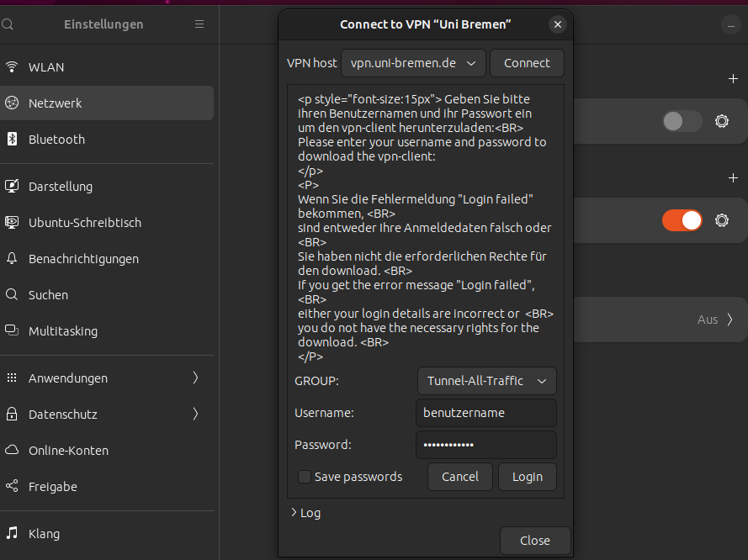Open the hamburger menu in Einstellungen
Screen dimensions: 748x560
click(199, 24)
